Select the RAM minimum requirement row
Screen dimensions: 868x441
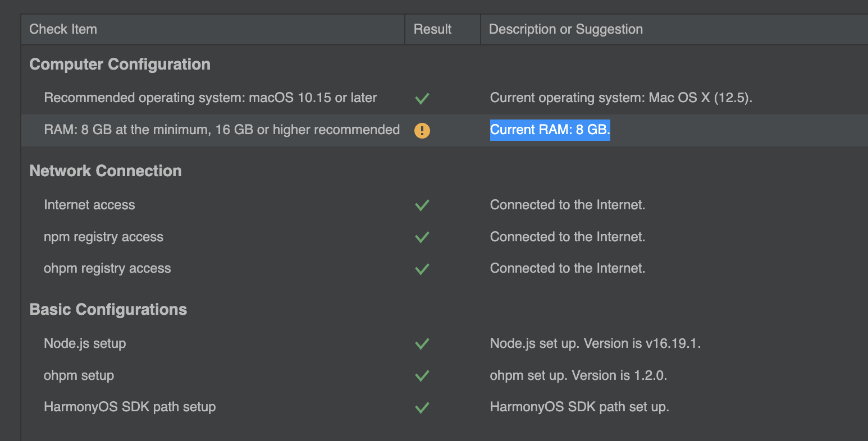(x=222, y=130)
